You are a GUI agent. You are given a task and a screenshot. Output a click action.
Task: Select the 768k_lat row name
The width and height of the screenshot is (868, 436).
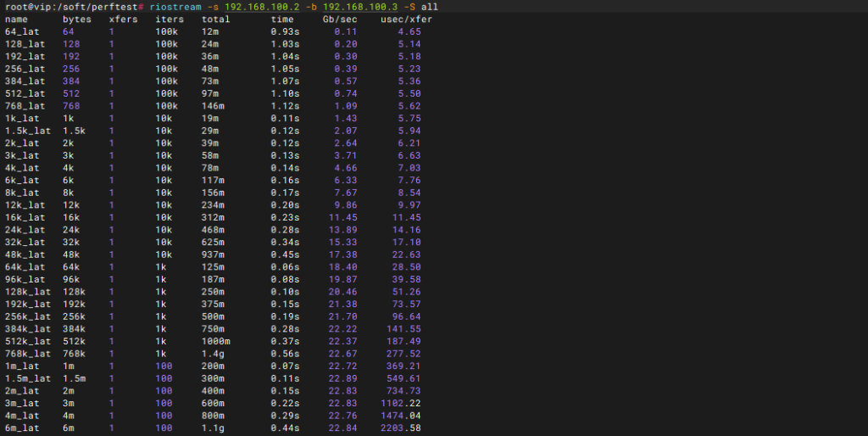click(27, 354)
